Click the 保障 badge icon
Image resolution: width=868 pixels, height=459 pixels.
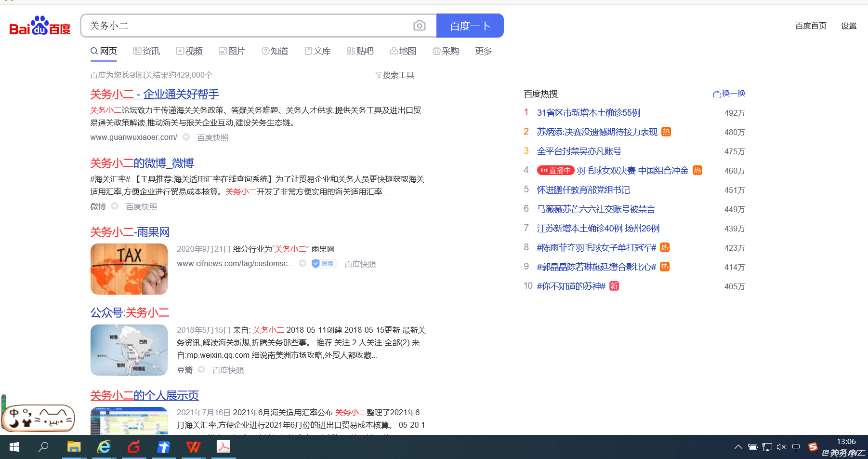pos(324,263)
